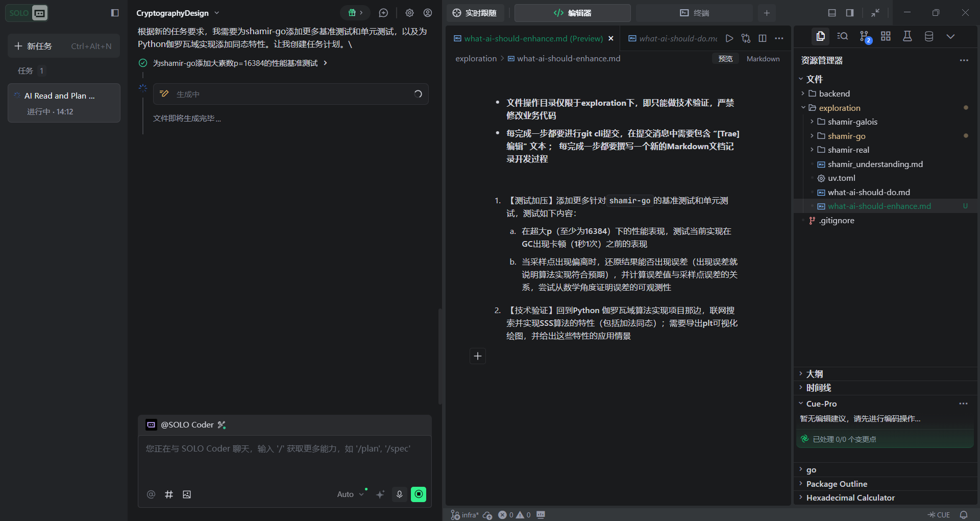Toggle the left task sidebar panel
The height and width of the screenshot is (521, 980).
pos(115,13)
